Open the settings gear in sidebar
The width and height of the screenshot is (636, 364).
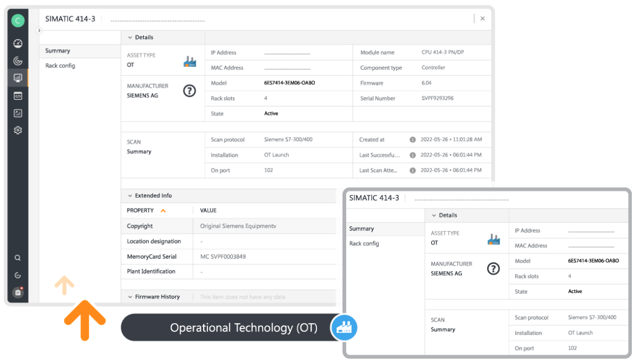pyautogui.click(x=18, y=130)
